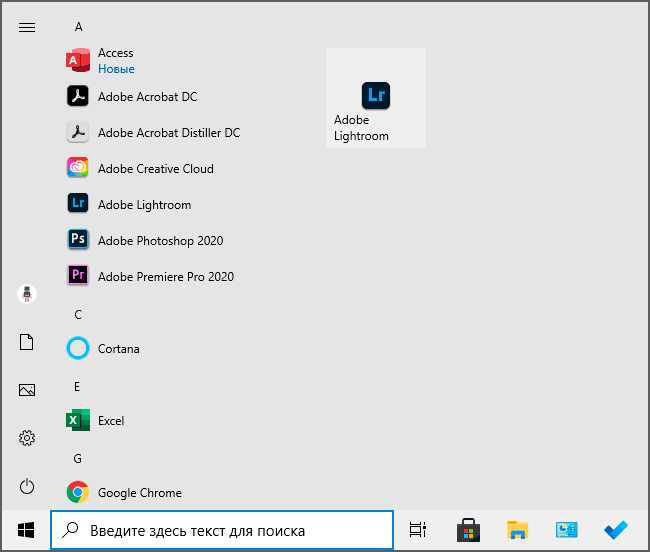This screenshot has width=650, height=552.
Task: Open File Explorer from the taskbar
Action: tap(517, 530)
